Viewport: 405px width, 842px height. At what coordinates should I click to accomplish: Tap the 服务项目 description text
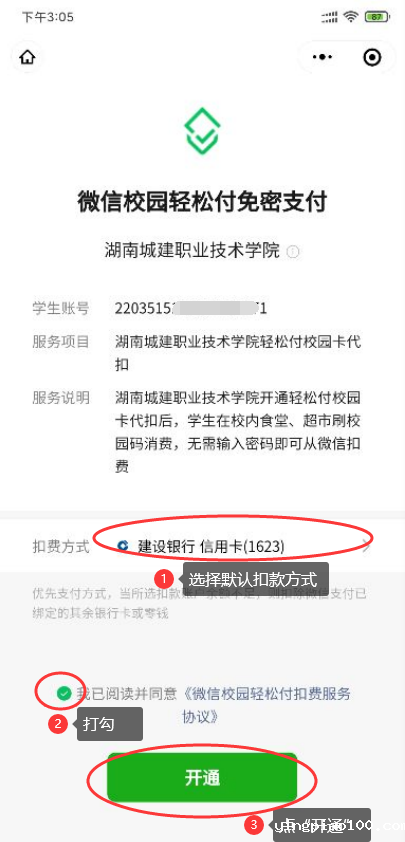pyautogui.click(x=237, y=353)
